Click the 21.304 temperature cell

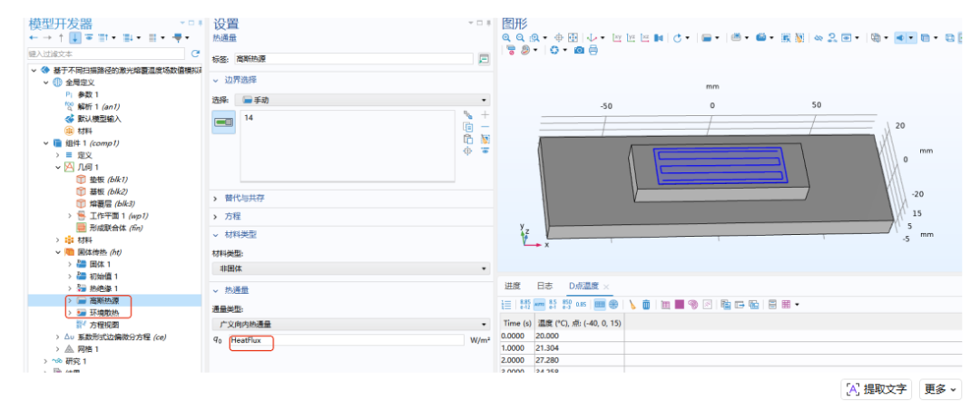[579, 348]
